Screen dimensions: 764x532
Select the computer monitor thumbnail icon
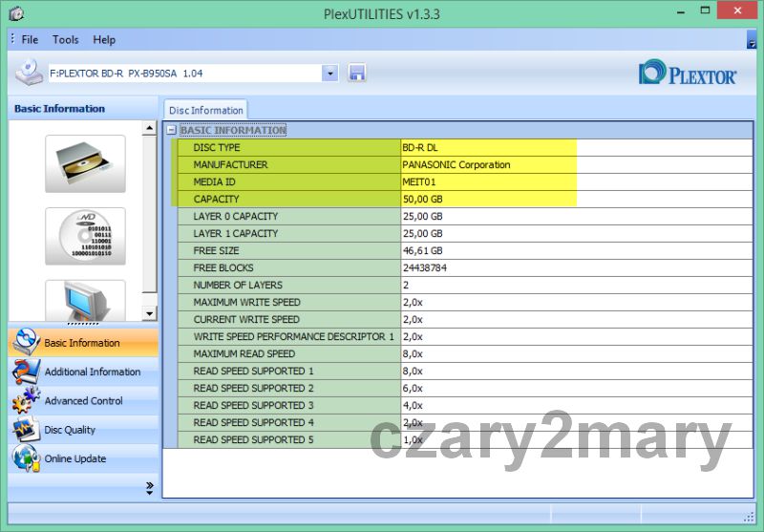point(85,301)
